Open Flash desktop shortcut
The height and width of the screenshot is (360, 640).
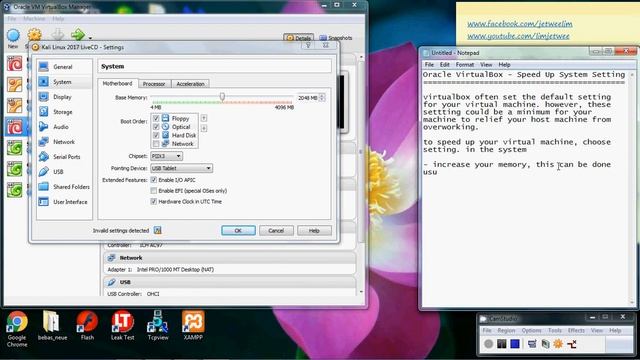[87, 326]
